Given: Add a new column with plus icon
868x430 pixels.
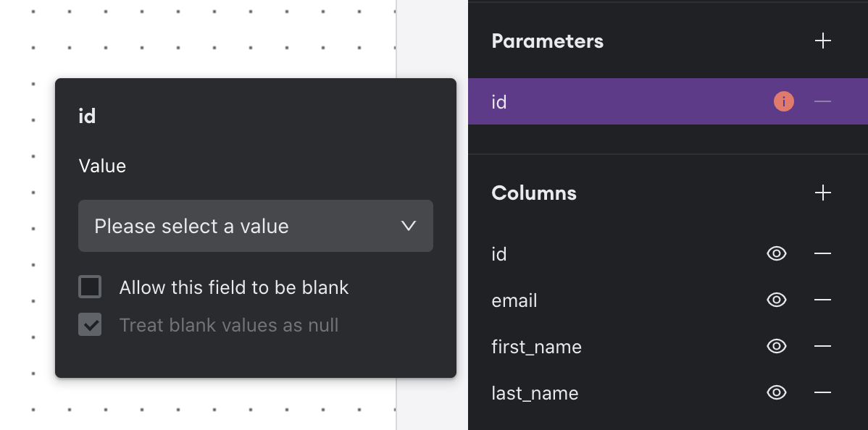Looking at the screenshot, I should click(x=822, y=193).
